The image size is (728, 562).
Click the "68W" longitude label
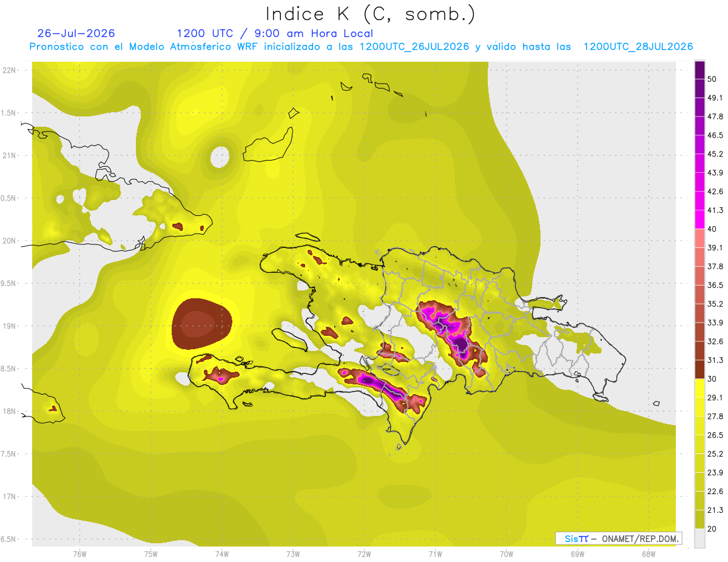(x=648, y=554)
